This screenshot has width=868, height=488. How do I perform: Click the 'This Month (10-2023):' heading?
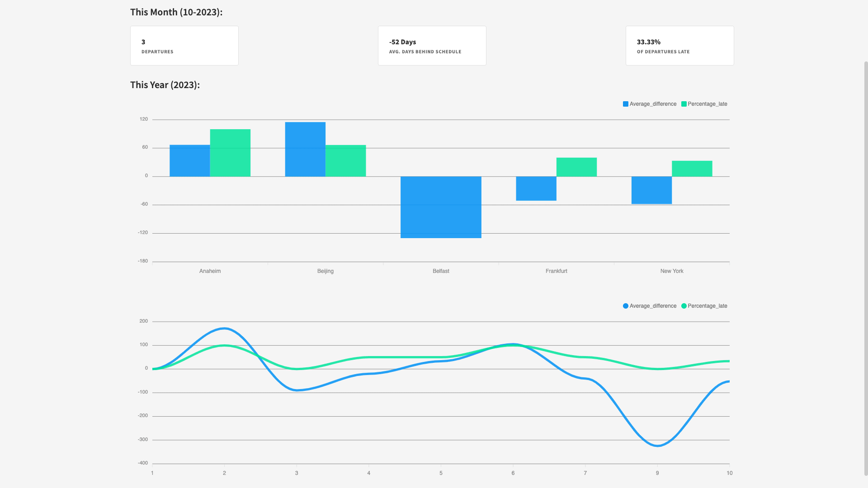176,12
